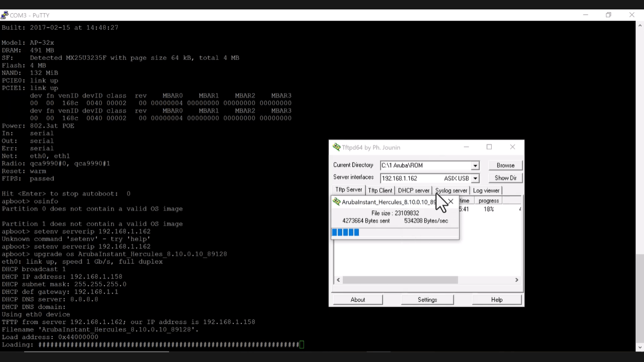
Task: Minimize the PuTTY COM3 window
Action: pyautogui.click(x=586, y=15)
